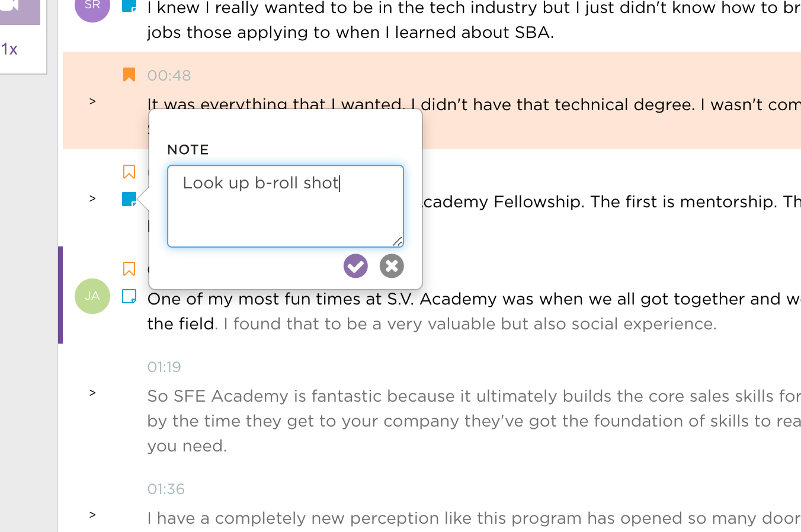Jump to the 00:48 timestamp

click(169, 76)
